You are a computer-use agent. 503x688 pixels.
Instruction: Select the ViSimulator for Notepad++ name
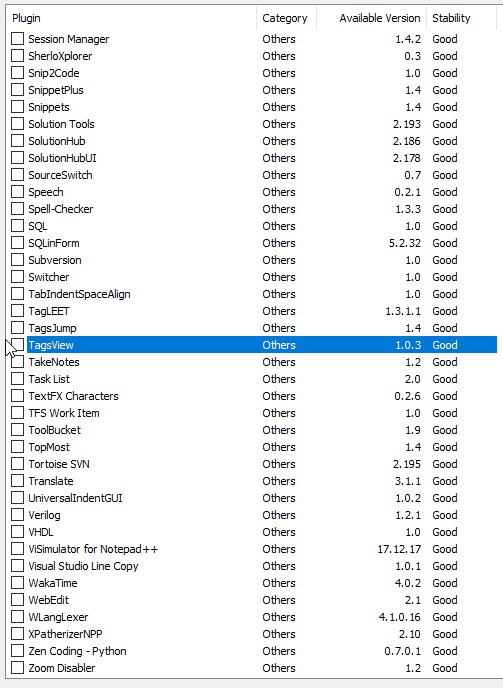coord(93,549)
